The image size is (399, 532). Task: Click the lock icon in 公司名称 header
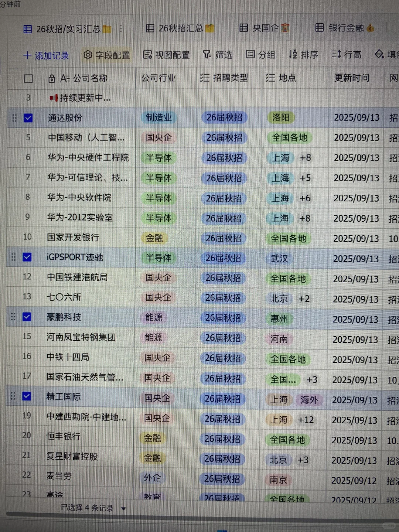point(52,79)
